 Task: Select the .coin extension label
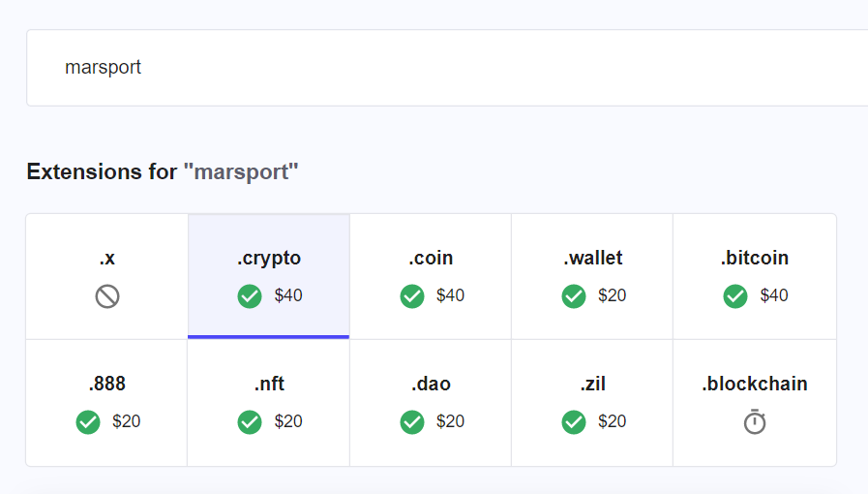click(x=431, y=258)
